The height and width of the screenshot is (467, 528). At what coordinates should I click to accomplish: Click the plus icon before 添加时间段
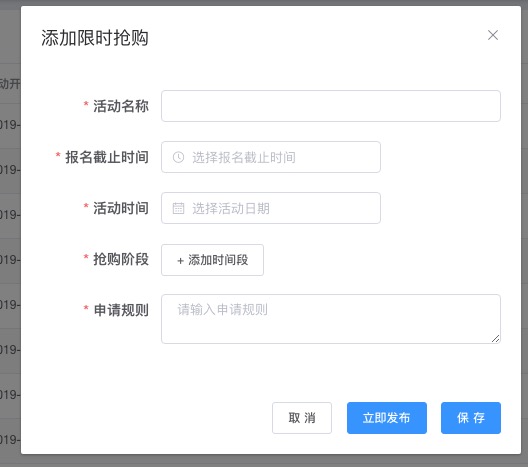tap(180, 261)
